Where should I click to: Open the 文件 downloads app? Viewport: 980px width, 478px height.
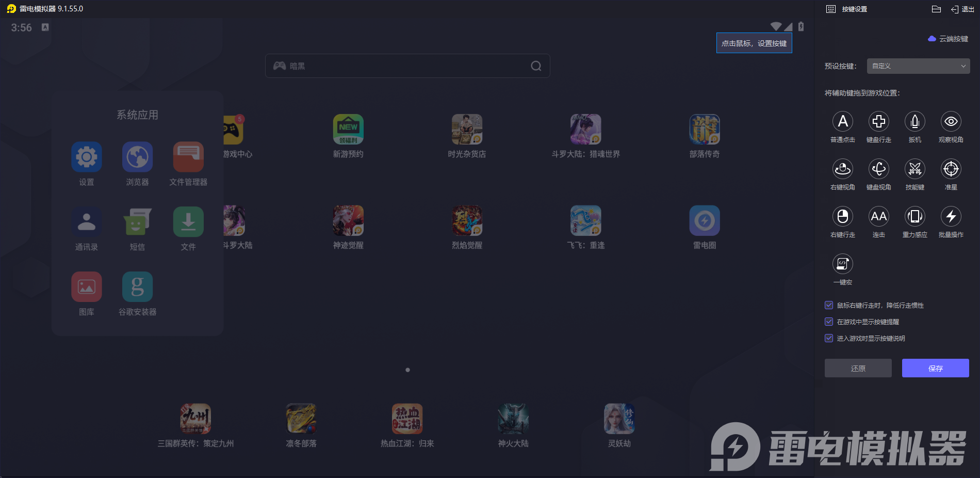pos(188,222)
